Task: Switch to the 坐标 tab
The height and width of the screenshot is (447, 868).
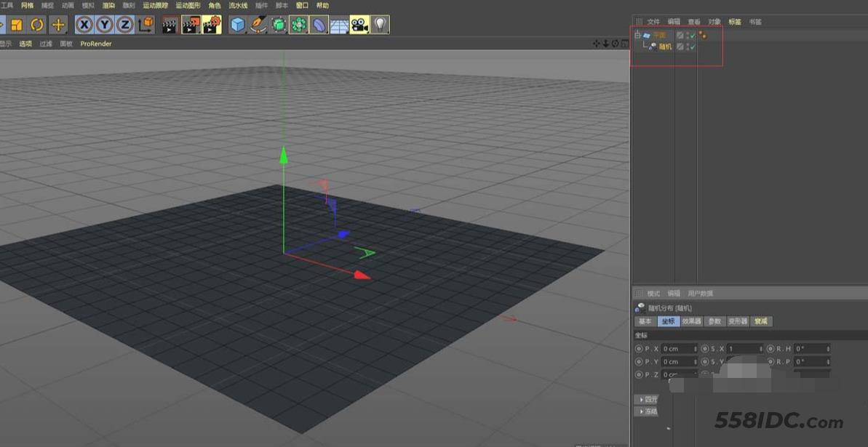Action: coord(668,321)
